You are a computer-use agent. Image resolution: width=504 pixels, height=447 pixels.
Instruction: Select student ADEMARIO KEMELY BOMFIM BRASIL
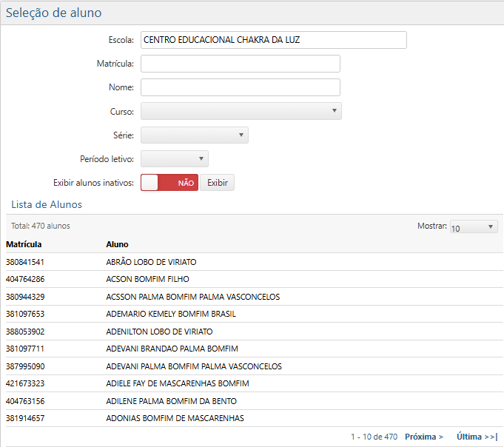(171, 314)
